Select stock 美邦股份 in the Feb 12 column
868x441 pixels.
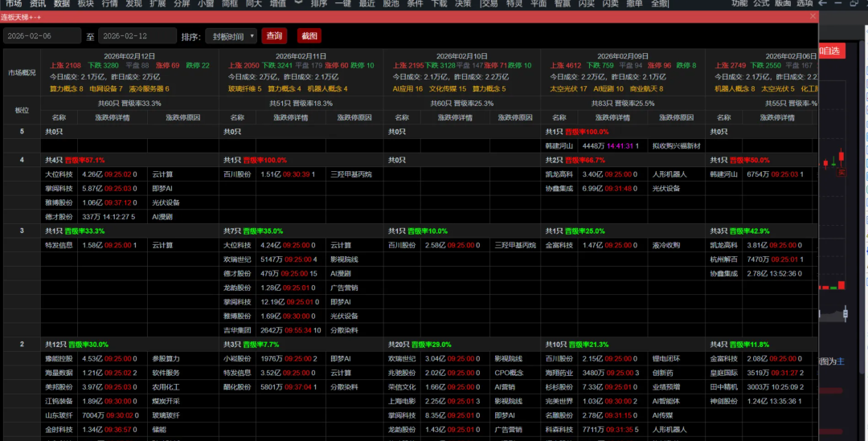tap(59, 386)
